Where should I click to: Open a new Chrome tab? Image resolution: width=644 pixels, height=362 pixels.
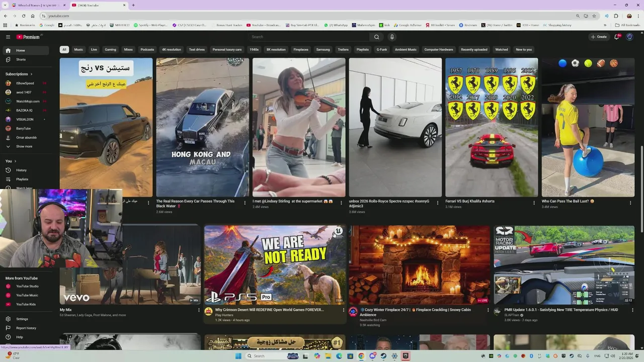[133, 5]
